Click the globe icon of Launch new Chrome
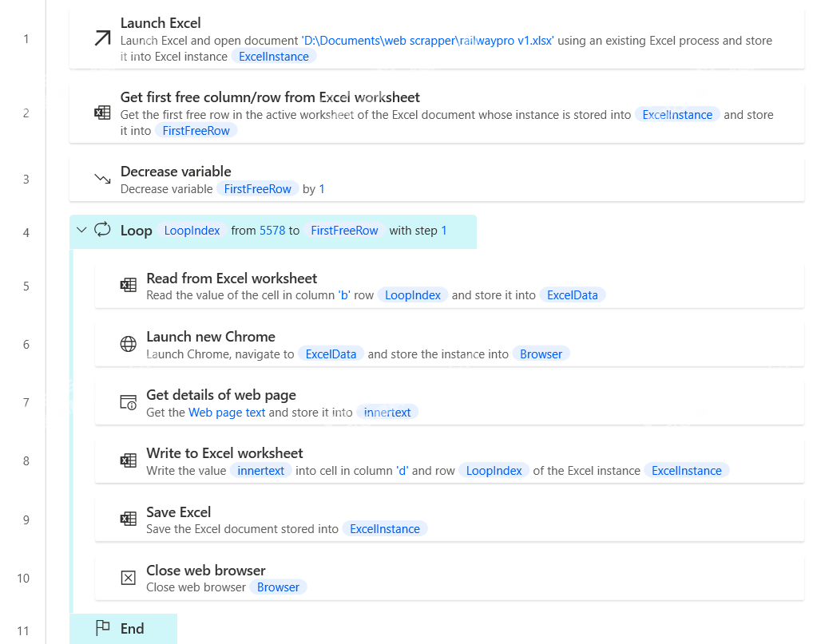The height and width of the screenshot is (644, 813). (x=129, y=343)
